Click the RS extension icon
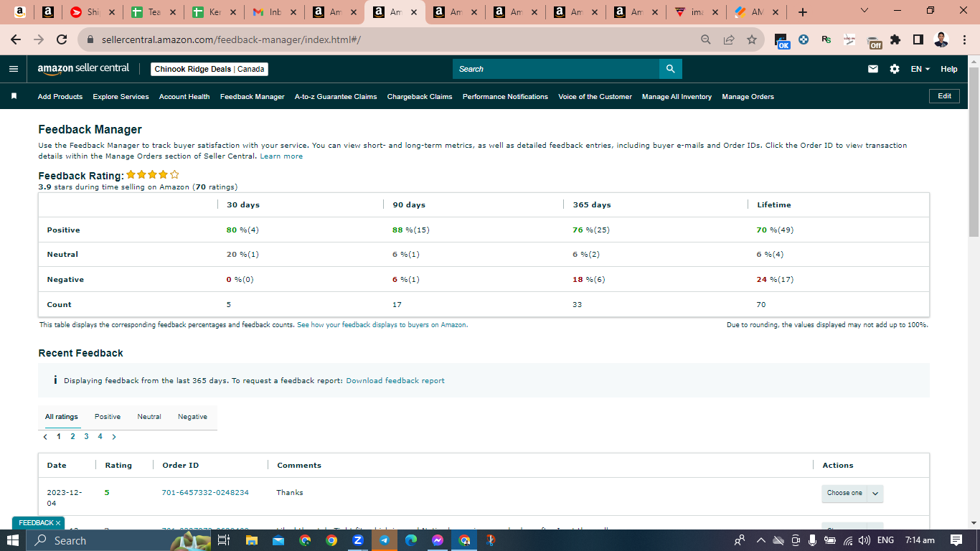The image size is (980, 551). 826,40
